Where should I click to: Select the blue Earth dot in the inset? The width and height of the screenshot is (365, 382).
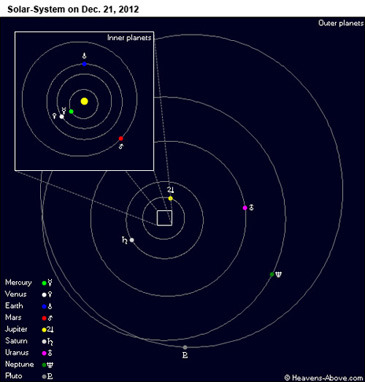click(84, 64)
